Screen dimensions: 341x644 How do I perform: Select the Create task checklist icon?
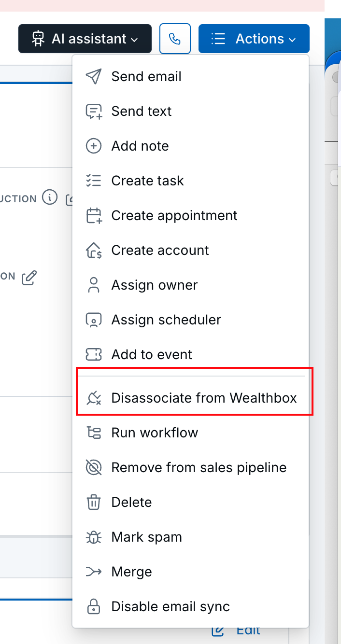click(94, 180)
